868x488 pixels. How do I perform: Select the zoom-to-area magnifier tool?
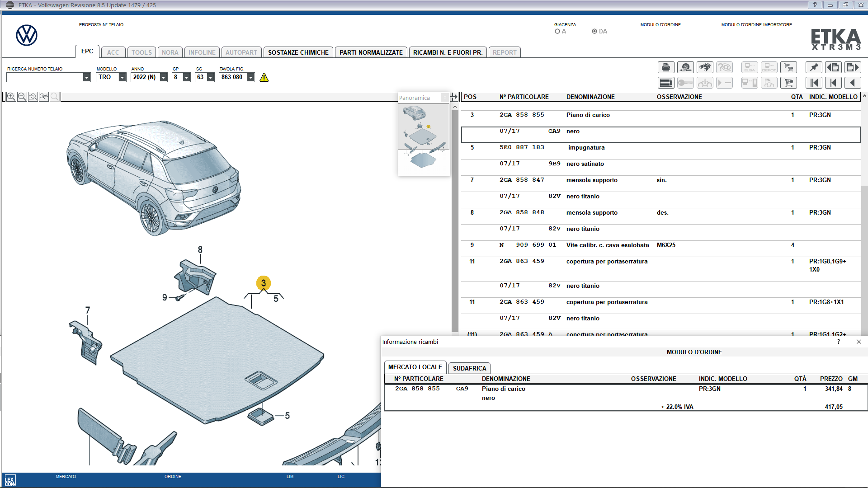click(x=33, y=97)
